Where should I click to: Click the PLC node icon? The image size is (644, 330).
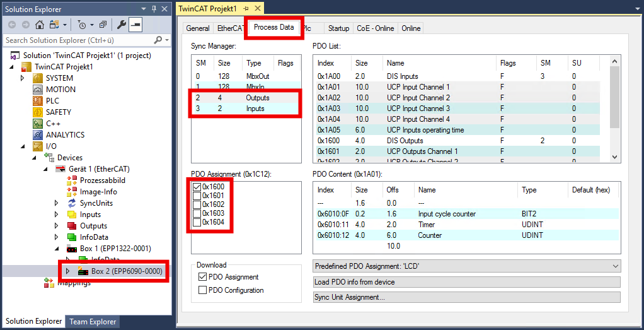[x=38, y=100]
